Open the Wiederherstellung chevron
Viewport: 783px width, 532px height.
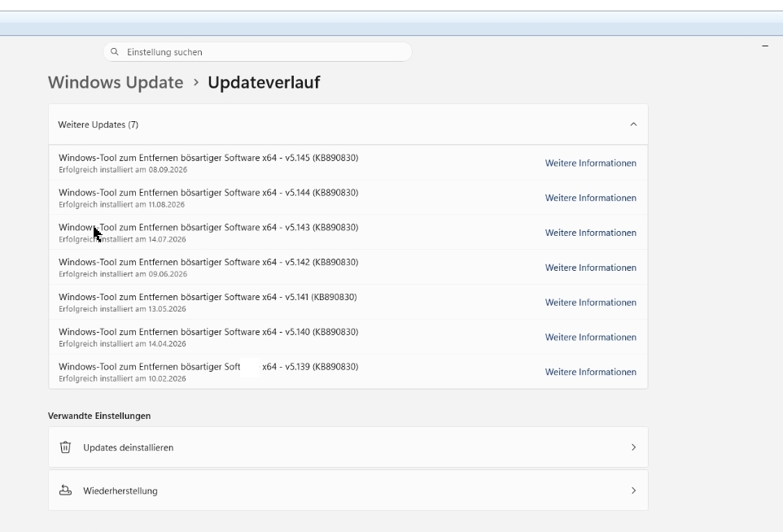pyautogui.click(x=633, y=491)
